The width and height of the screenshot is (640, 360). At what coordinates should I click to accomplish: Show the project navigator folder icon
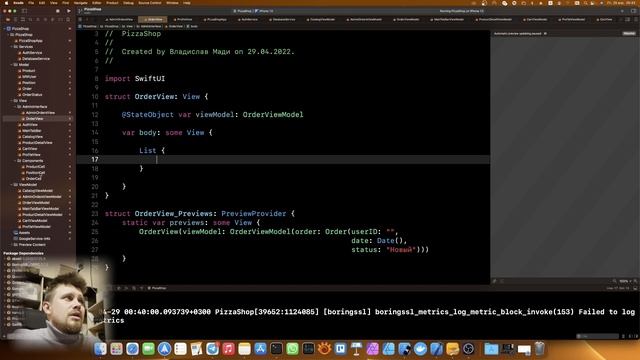coord(8,19)
